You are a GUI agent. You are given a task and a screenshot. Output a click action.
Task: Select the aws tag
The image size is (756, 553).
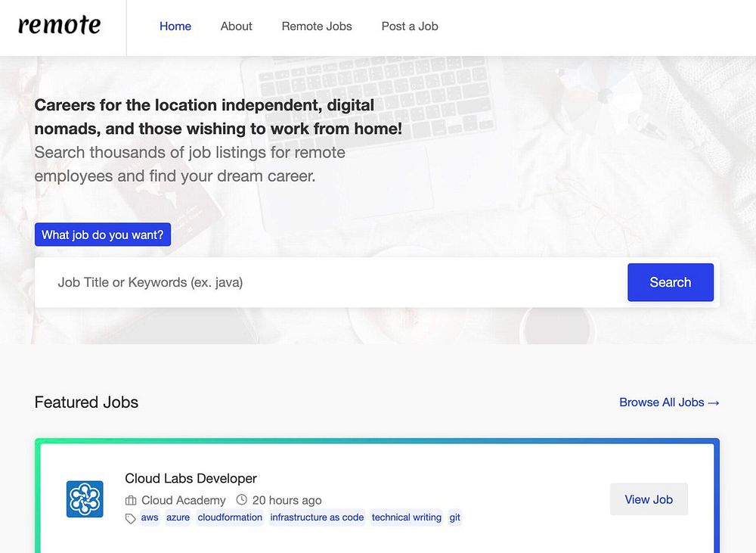coord(150,517)
